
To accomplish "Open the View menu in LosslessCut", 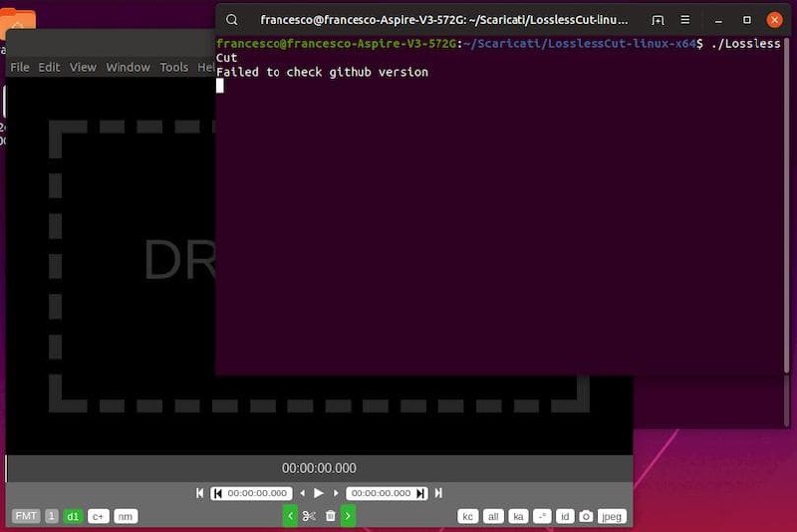I will pyautogui.click(x=83, y=67).
